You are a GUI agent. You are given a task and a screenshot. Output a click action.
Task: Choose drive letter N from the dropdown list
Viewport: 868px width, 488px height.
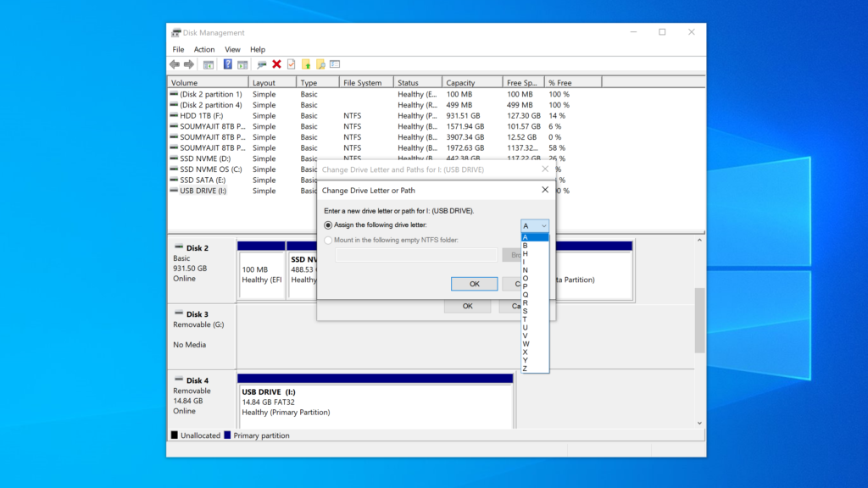(x=535, y=270)
